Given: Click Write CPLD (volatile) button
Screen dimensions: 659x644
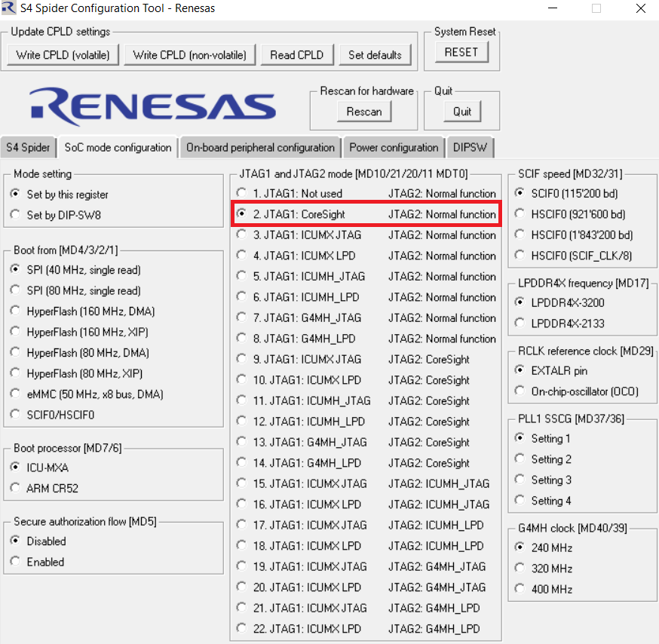Looking at the screenshot, I should [63, 55].
